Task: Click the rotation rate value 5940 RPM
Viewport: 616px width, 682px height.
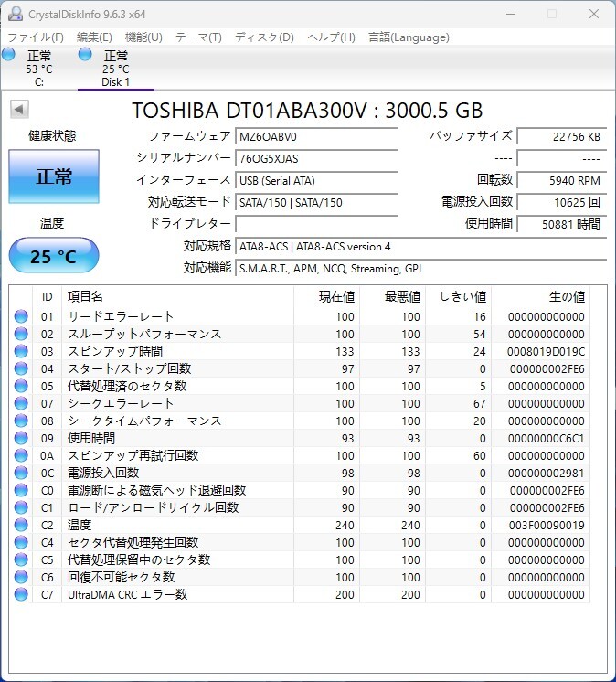Action: [562, 180]
